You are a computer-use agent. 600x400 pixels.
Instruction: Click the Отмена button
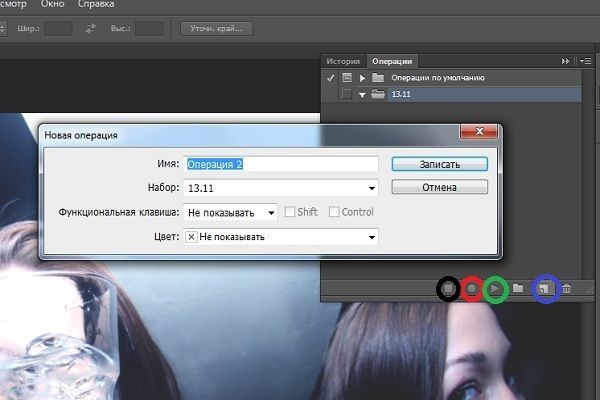tap(439, 187)
